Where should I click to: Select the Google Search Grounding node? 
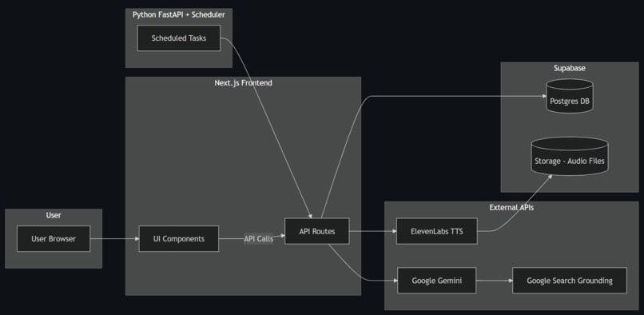(x=570, y=281)
